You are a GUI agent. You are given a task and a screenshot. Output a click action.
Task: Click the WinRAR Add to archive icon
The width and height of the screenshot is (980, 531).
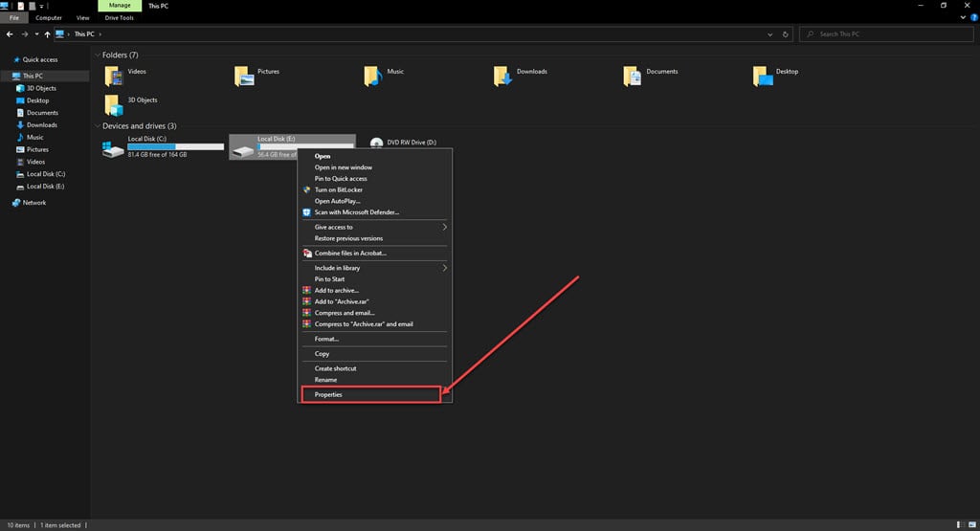point(307,291)
